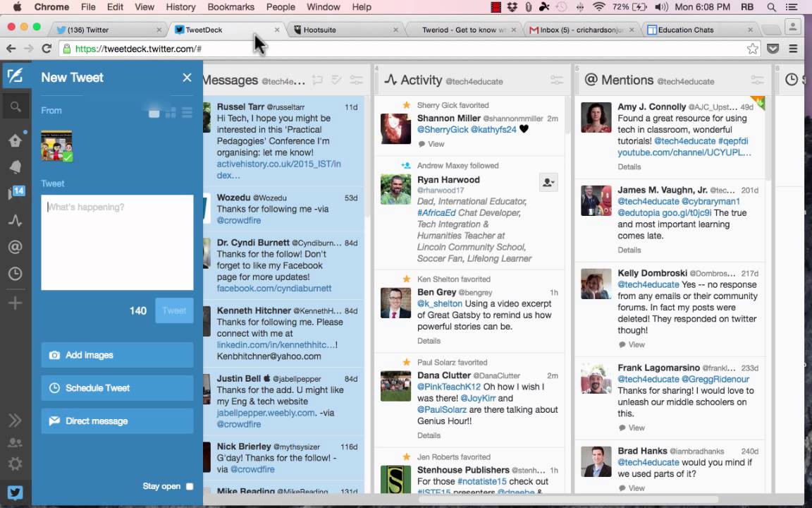The height and width of the screenshot is (508, 812).
Task: Switch to the Hootsuite browser tab
Action: [345, 30]
